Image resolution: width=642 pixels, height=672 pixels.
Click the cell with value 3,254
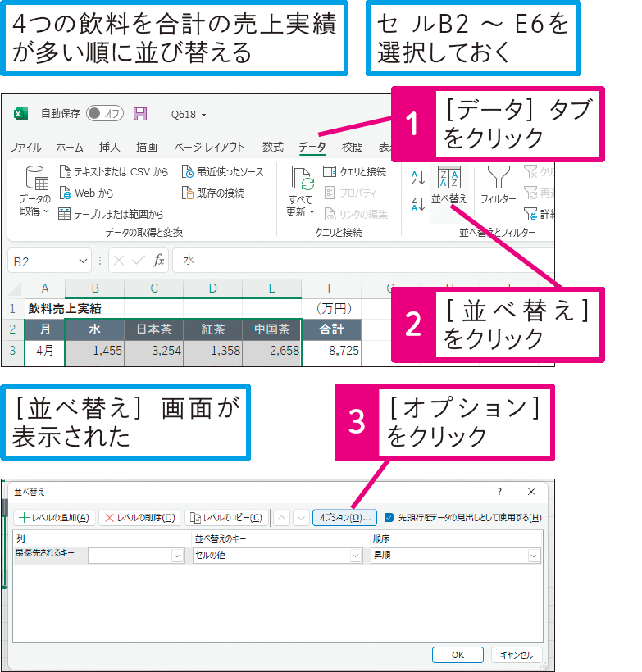tap(154, 351)
